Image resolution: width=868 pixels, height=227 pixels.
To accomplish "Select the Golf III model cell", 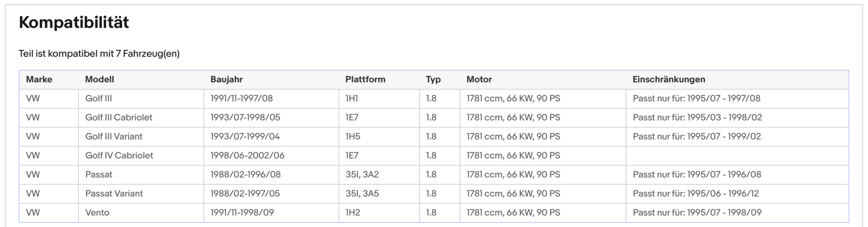I will (99, 99).
